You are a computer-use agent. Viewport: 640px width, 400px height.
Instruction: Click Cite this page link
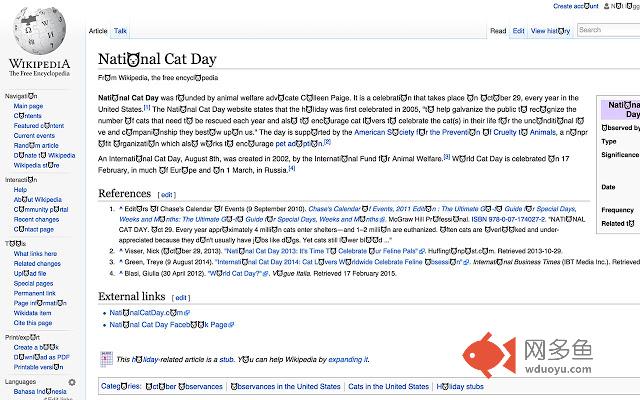[33, 323]
